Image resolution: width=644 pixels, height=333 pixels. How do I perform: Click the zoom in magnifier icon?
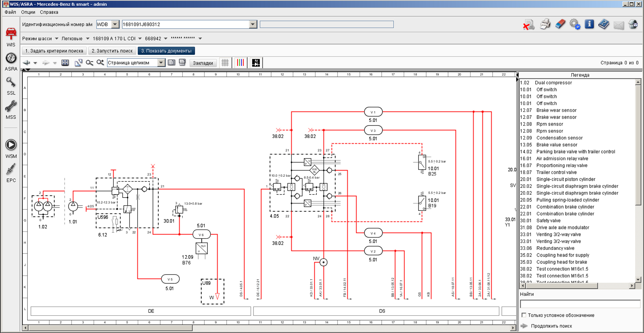(100, 63)
